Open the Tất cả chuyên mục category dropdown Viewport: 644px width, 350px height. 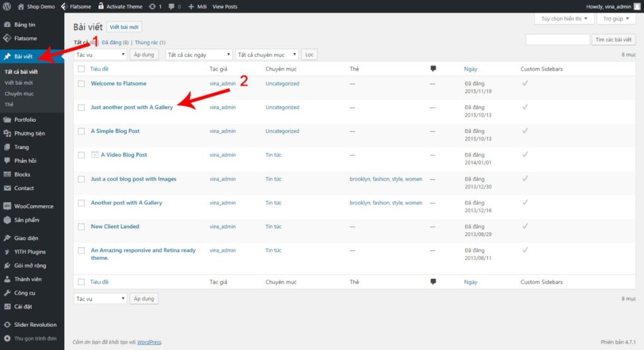click(x=266, y=55)
